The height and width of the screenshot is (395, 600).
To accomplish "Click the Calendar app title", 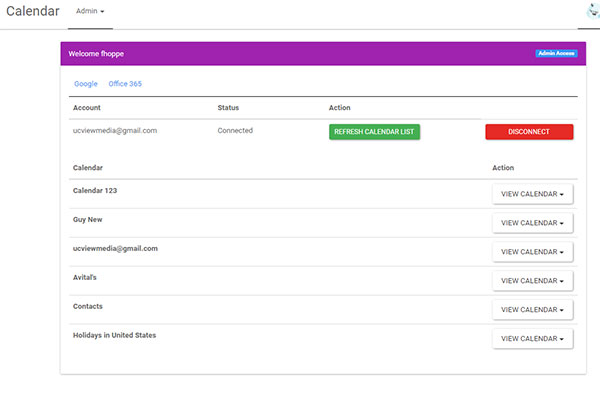I will pos(33,11).
